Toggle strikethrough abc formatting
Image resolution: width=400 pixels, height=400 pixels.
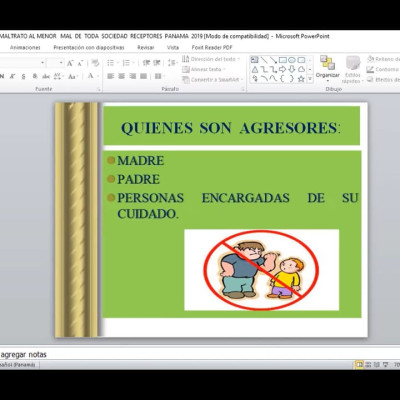pos(46,76)
